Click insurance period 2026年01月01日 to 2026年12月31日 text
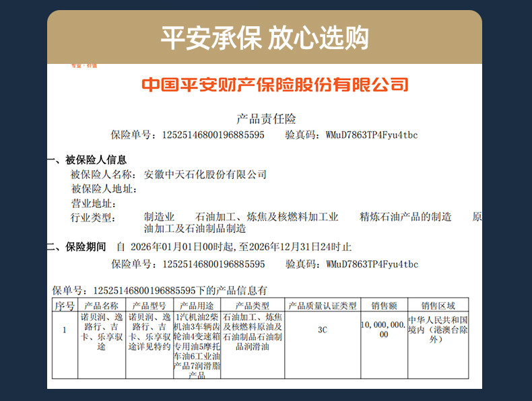Image resolution: width=532 pixels, height=401 pixels. pos(234,247)
